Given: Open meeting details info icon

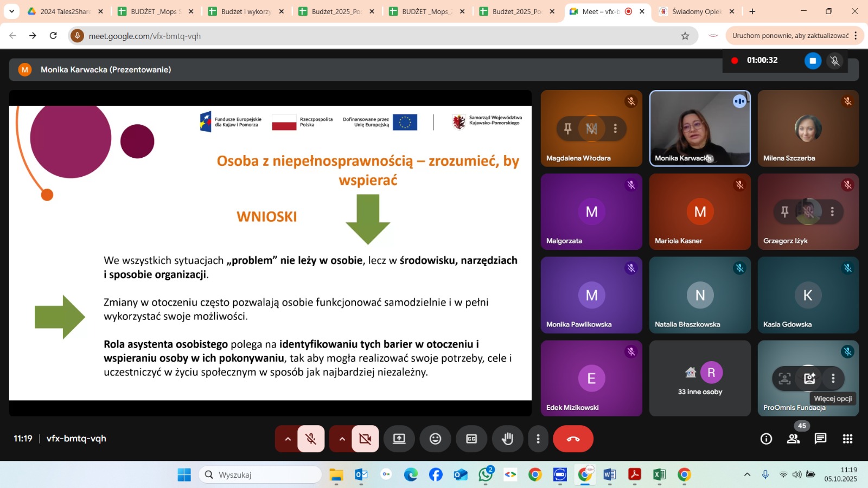Looking at the screenshot, I should point(766,439).
